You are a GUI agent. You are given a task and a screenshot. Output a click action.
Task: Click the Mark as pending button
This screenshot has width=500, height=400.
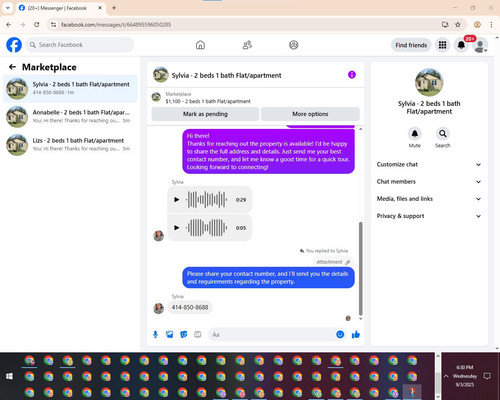click(205, 114)
